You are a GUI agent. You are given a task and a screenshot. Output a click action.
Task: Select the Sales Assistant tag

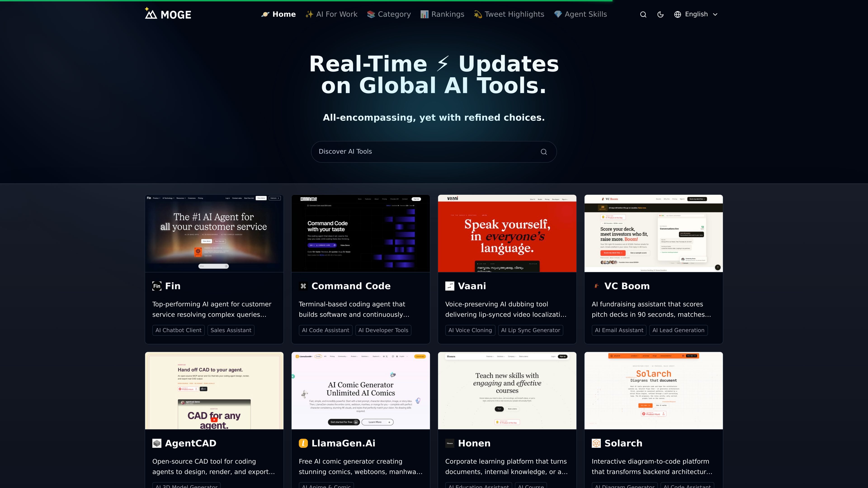231,330
